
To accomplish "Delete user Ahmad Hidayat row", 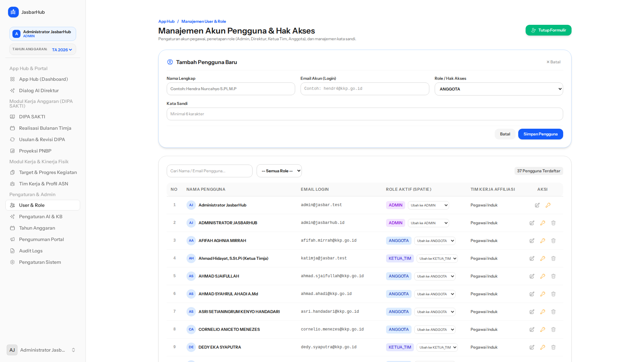I will (x=553, y=258).
